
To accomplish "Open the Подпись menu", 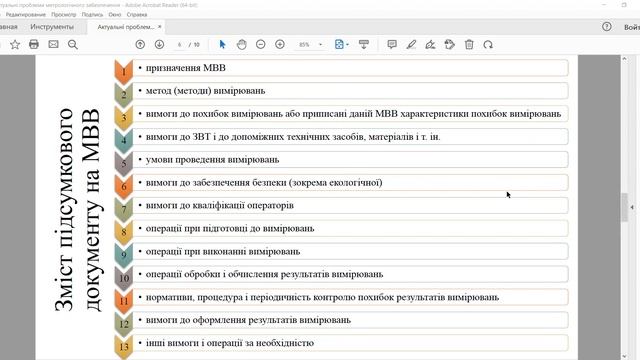I will pyautogui.click(x=92, y=14).
